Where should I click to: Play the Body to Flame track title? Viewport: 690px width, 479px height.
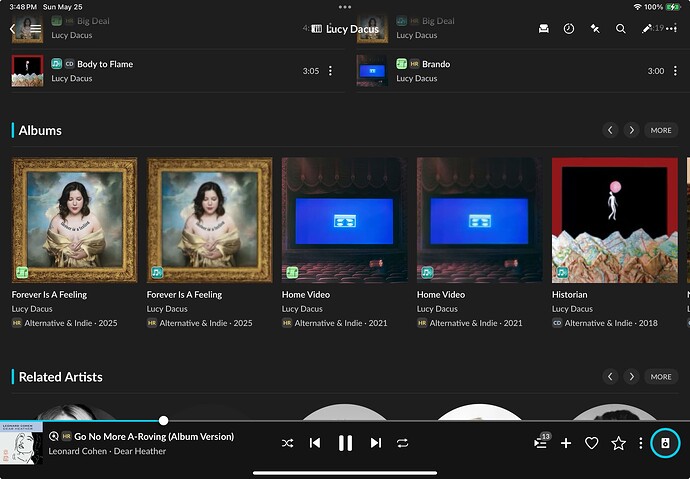coord(105,64)
